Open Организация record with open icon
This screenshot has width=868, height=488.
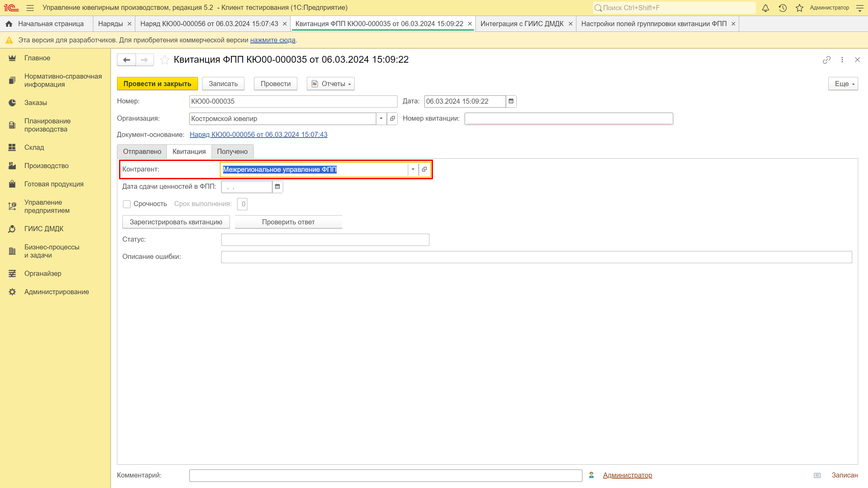pos(392,119)
